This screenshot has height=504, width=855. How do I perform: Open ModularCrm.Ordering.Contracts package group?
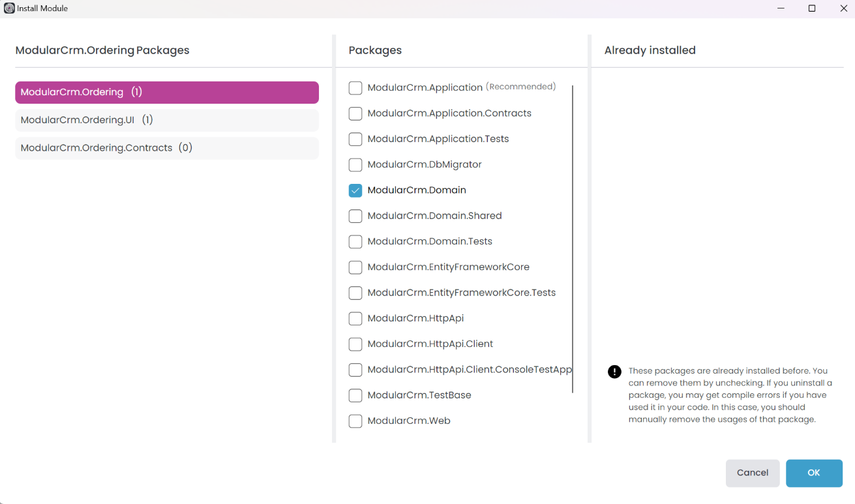tap(167, 148)
